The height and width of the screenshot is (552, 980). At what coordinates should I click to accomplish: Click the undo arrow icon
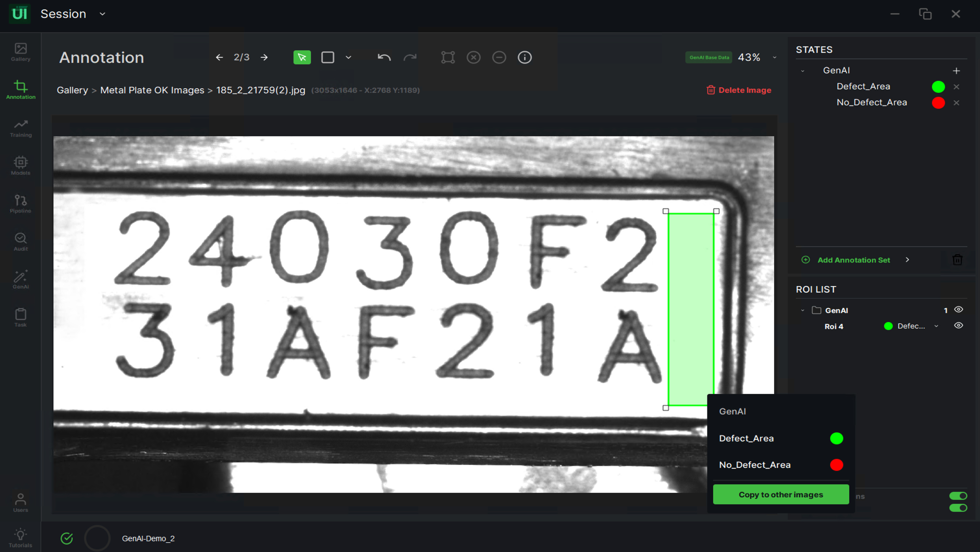click(384, 57)
